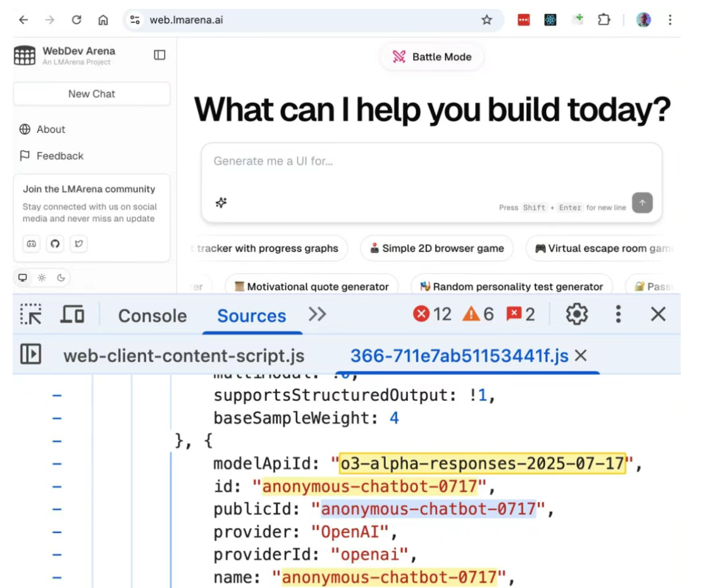Choose tracker with progress graphs suggestion
The width and height of the screenshot is (701, 588).
pos(268,248)
